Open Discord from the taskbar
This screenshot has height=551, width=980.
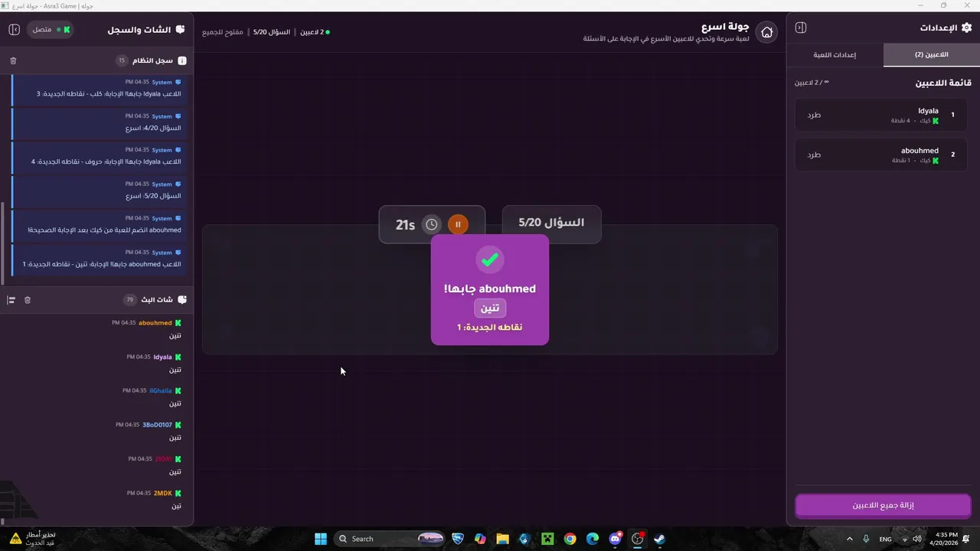tap(615, 539)
